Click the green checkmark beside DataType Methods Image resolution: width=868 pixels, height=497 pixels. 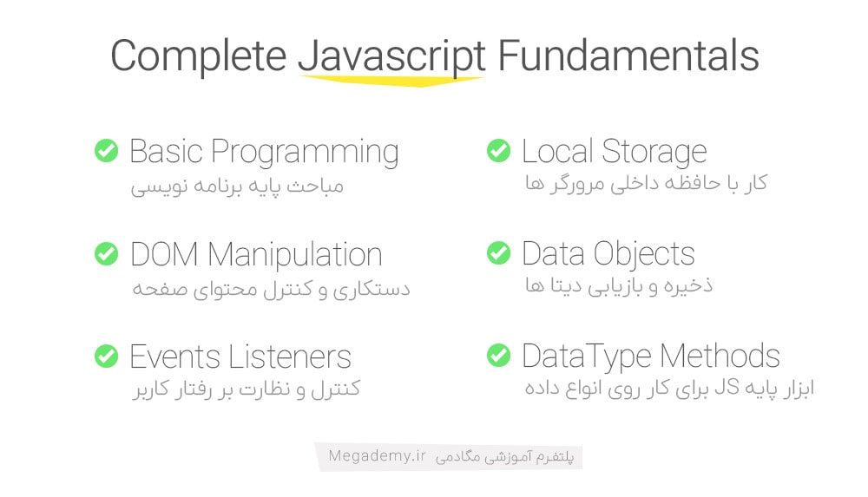(x=499, y=356)
